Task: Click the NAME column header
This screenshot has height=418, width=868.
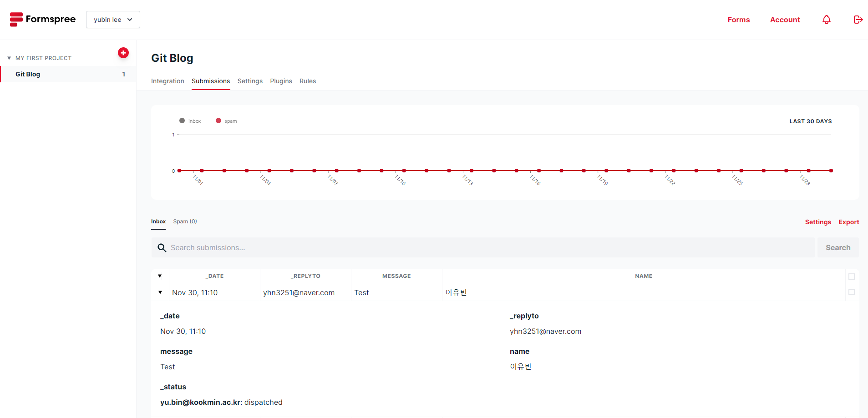Action: (644, 276)
